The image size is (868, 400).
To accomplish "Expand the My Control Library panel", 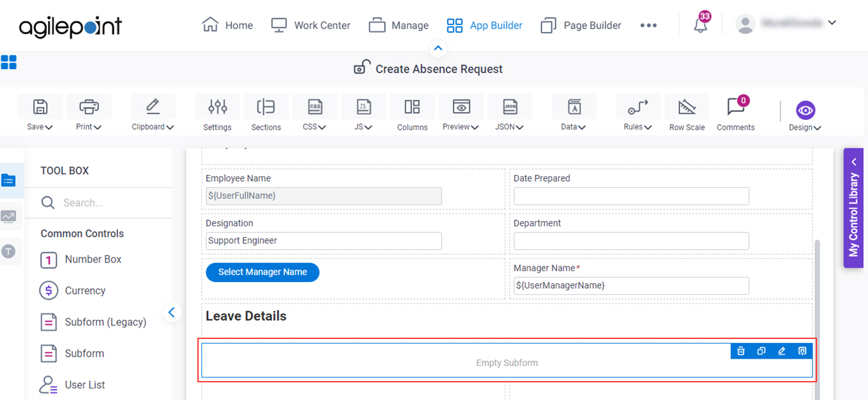I will (x=854, y=208).
